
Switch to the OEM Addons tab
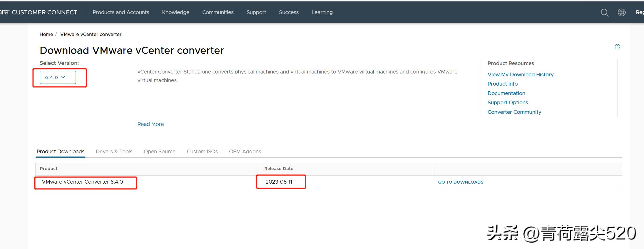point(245,152)
